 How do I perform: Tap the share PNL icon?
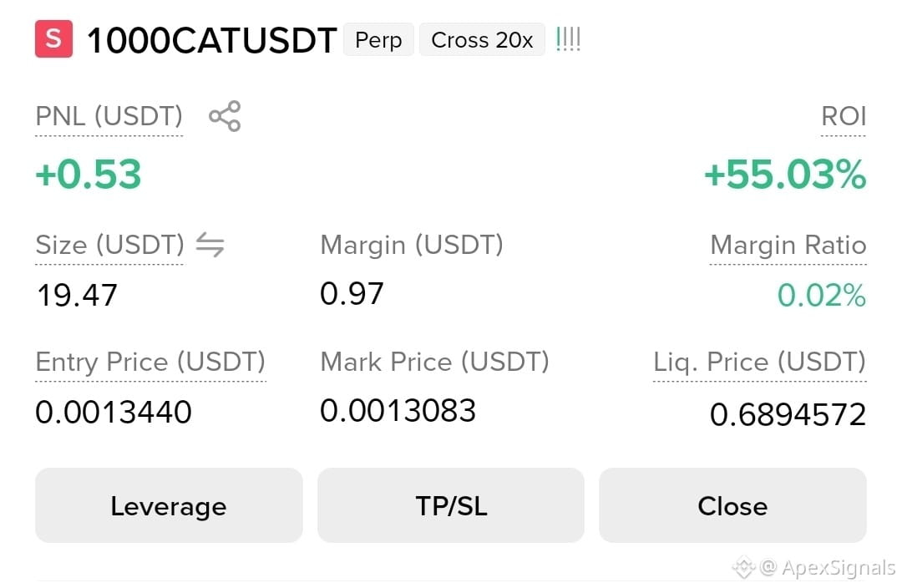tap(225, 116)
